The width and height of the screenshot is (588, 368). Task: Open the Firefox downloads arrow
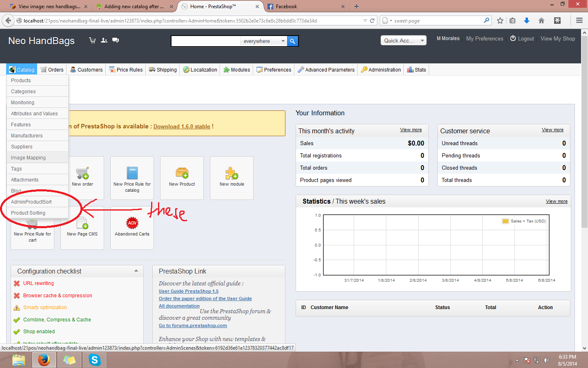(x=527, y=20)
